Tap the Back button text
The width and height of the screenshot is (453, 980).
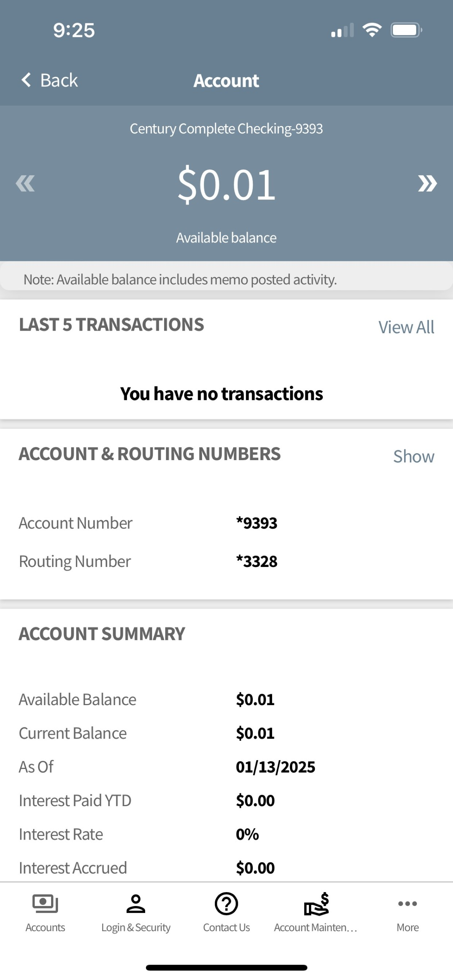[59, 80]
